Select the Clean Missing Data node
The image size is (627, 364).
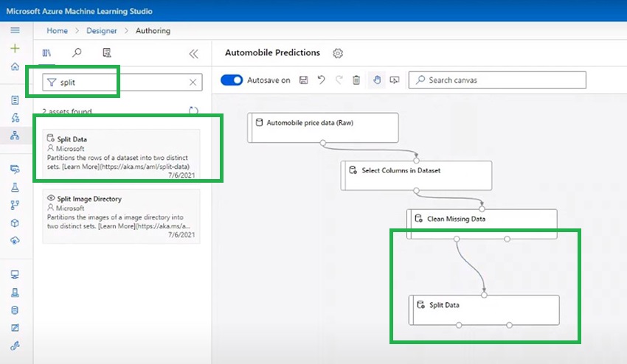[482, 224]
